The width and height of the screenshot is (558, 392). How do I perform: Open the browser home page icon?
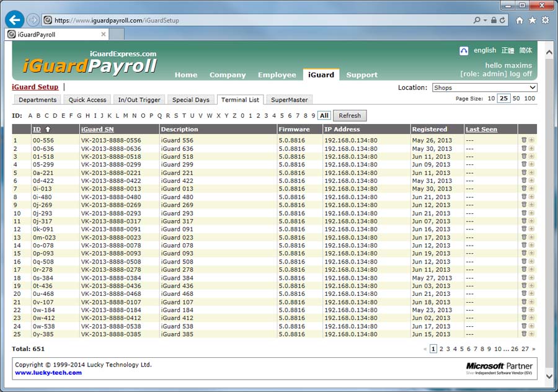tap(520, 20)
